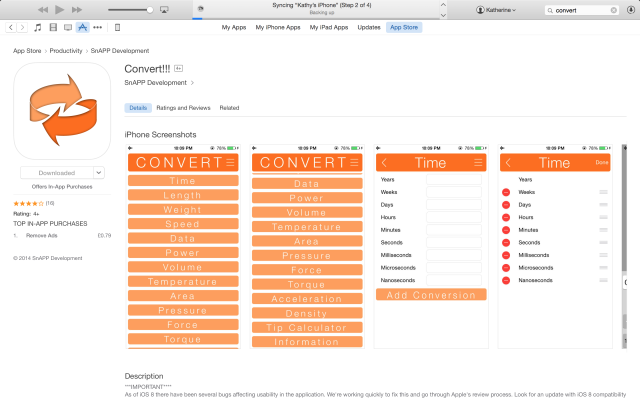The width and height of the screenshot is (640, 400).
Task: Open the third screenshot with Add Conversion
Action: (x=431, y=247)
